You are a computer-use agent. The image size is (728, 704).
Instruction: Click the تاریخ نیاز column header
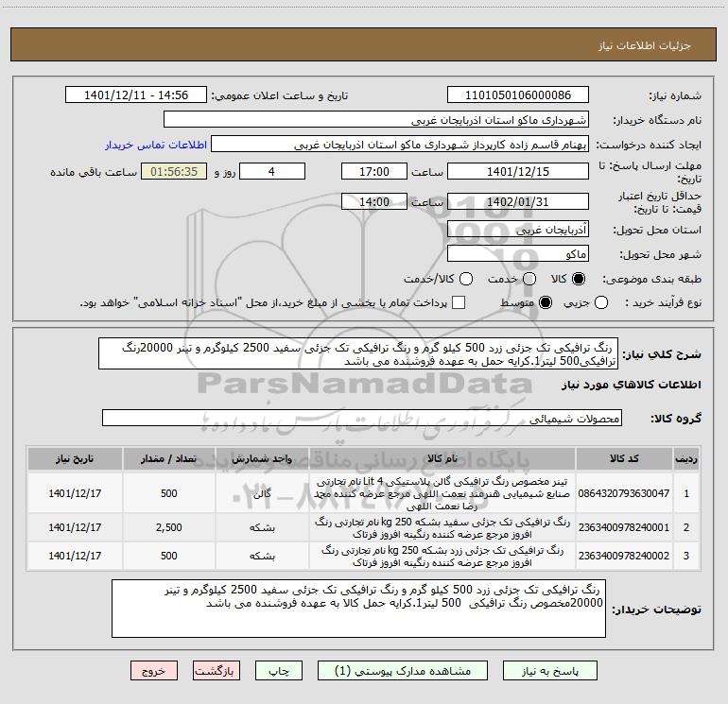75,458
